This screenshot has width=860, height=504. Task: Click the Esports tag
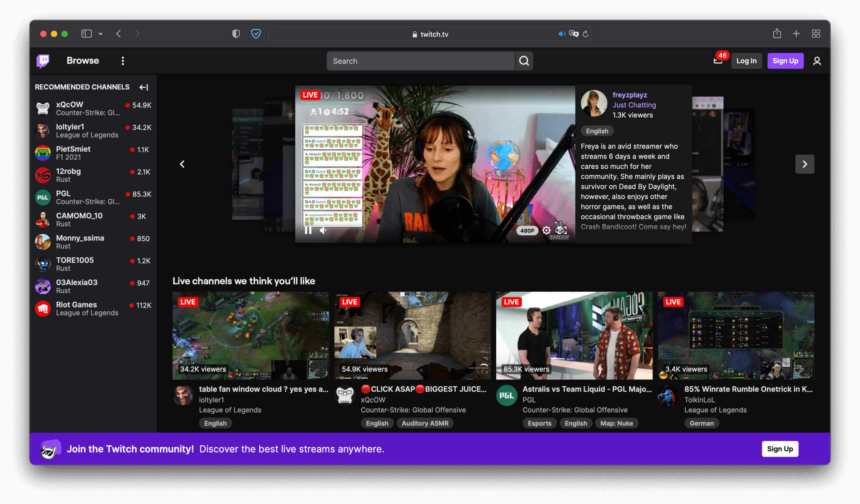(x=539, y=423)
